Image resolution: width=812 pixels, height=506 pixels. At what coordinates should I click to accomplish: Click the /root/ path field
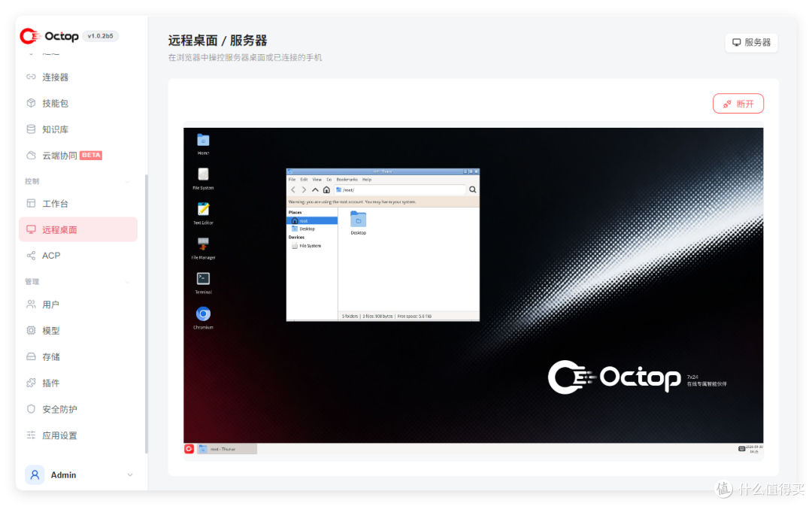pos(400,189)
